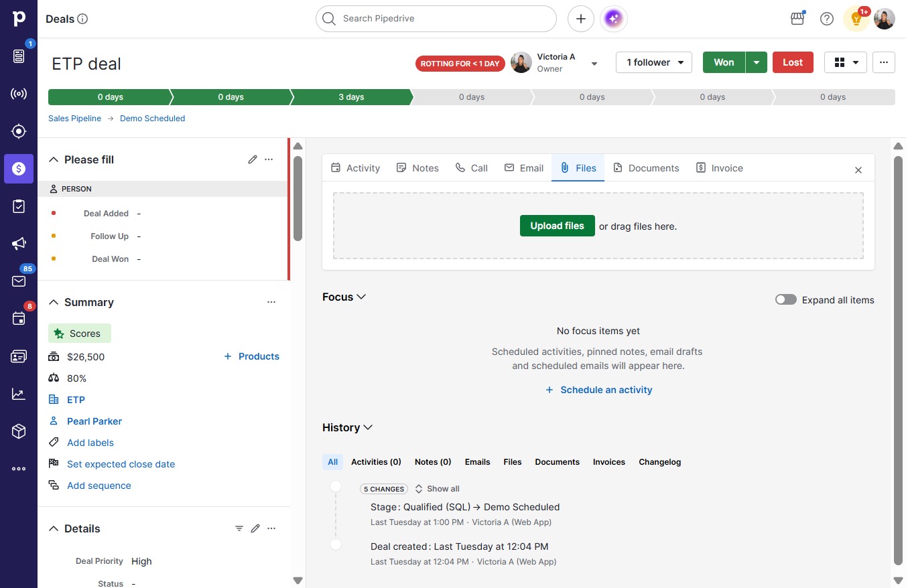Click the Search Pipedrive field

click(x=436, y=19)
